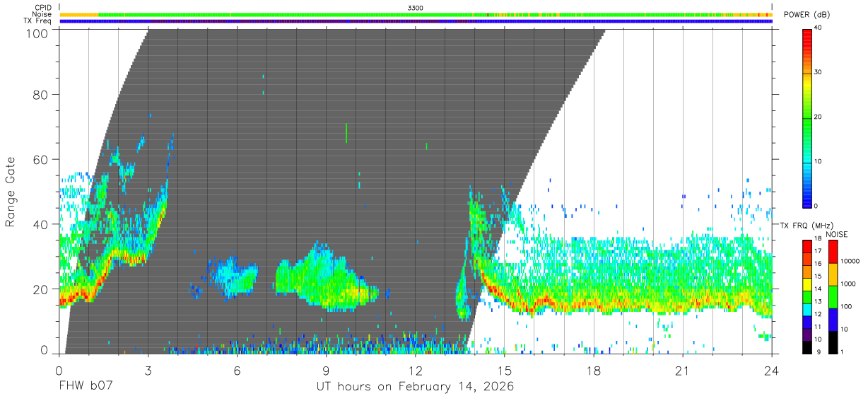This screenshot has width=868, height=401.
Task: Click the '6' UT hour tick label
Action: tap(237, 371)
